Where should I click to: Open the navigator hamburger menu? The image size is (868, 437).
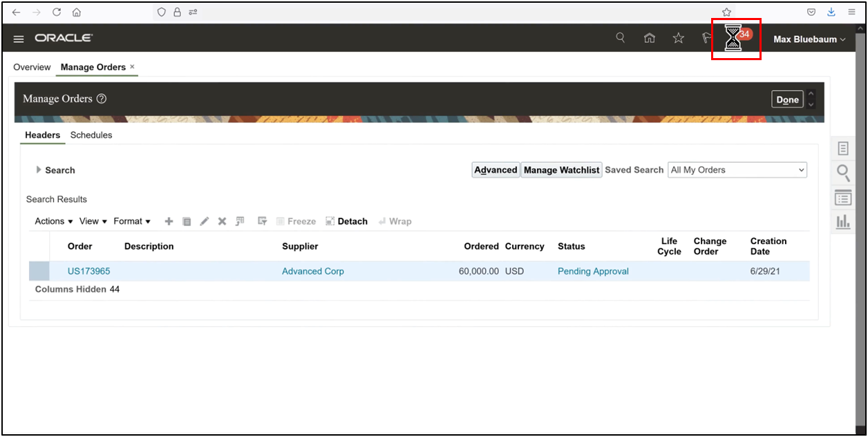[18, 39]
